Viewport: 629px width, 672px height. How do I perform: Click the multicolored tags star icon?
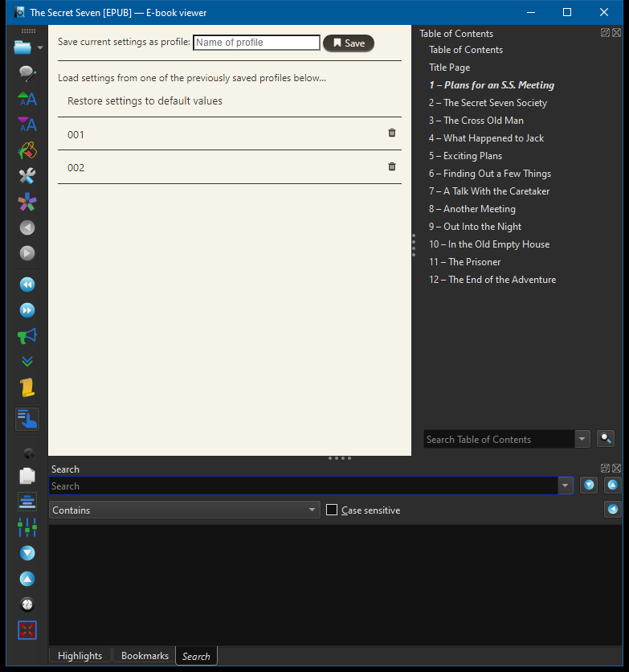[27, 202]
